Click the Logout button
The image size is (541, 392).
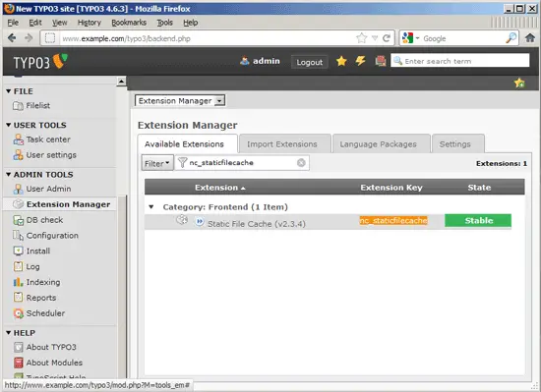310,62
